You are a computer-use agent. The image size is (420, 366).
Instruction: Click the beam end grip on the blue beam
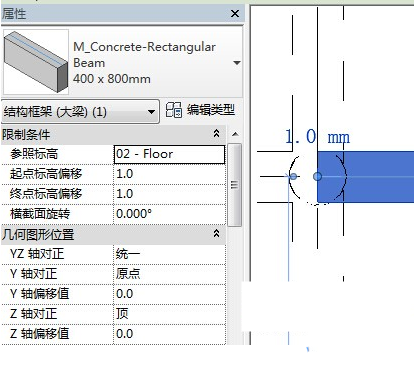point(317,176)
